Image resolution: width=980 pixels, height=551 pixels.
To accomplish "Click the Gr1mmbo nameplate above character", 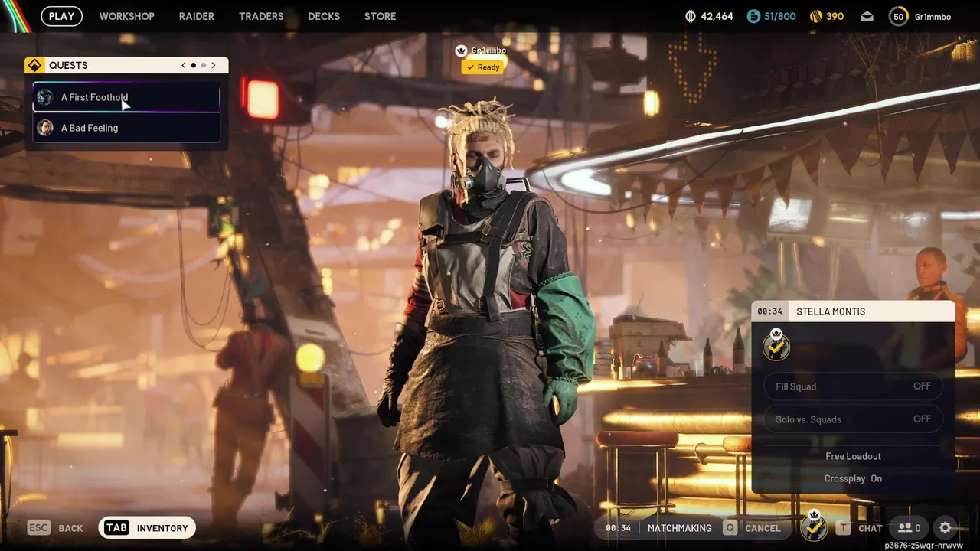I will [488, 51].
